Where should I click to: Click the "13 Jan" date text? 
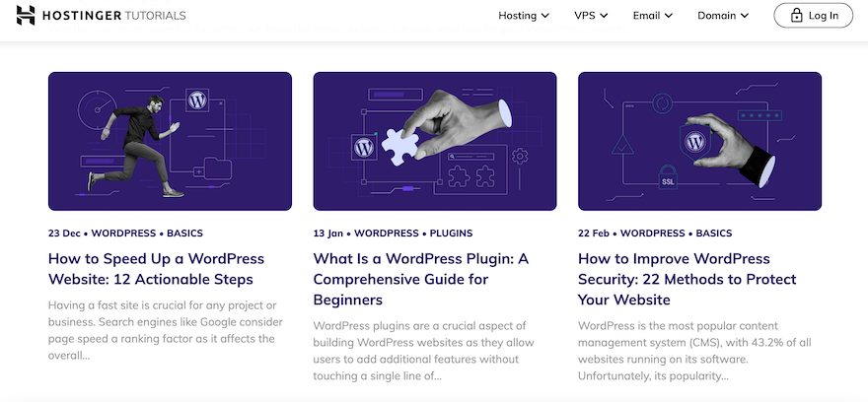328,234
